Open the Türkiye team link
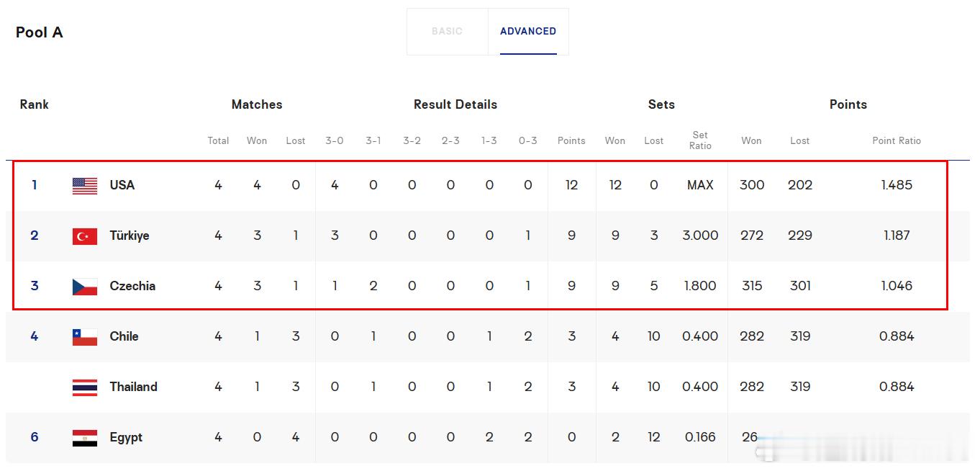The width and height of the screenshot is (980, 471). tap(130, 235)
